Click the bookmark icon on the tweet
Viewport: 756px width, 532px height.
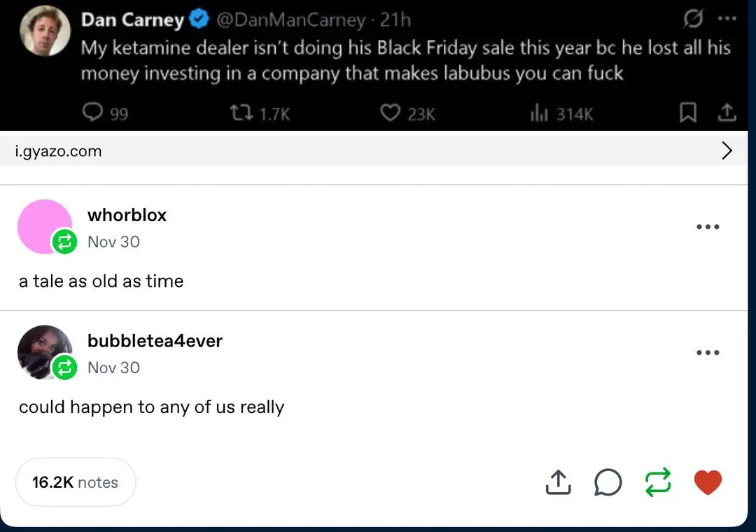pyautogui.click(x=688, y=113)
